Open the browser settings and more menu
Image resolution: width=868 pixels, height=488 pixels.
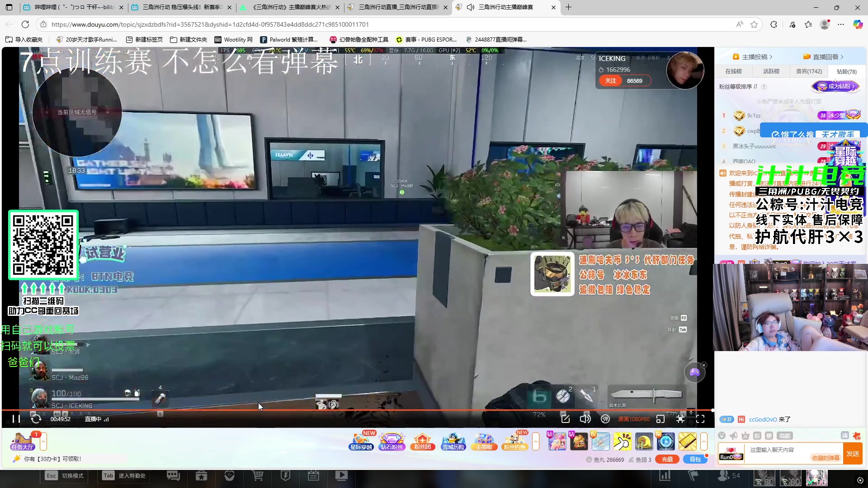tap(841, 24)
